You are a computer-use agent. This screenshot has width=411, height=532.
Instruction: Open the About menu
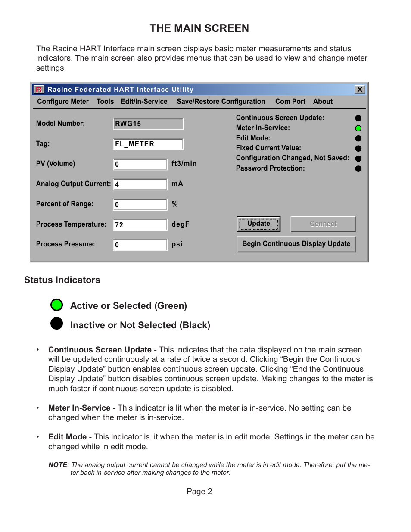(x=323, y=102)
